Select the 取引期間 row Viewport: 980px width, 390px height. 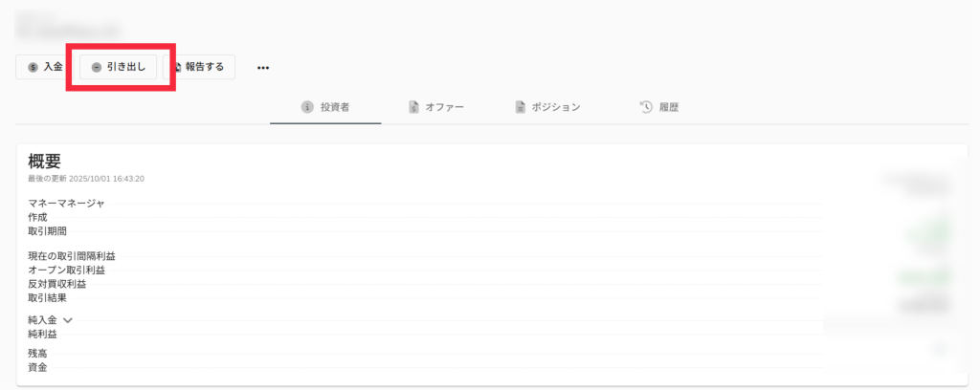click(x=47, y=231)
